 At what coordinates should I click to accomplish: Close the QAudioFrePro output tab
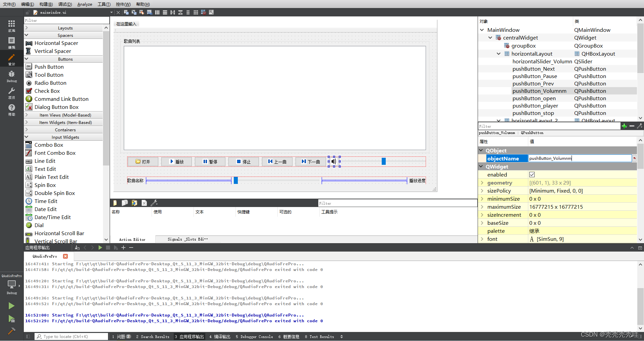pos(65,256)
